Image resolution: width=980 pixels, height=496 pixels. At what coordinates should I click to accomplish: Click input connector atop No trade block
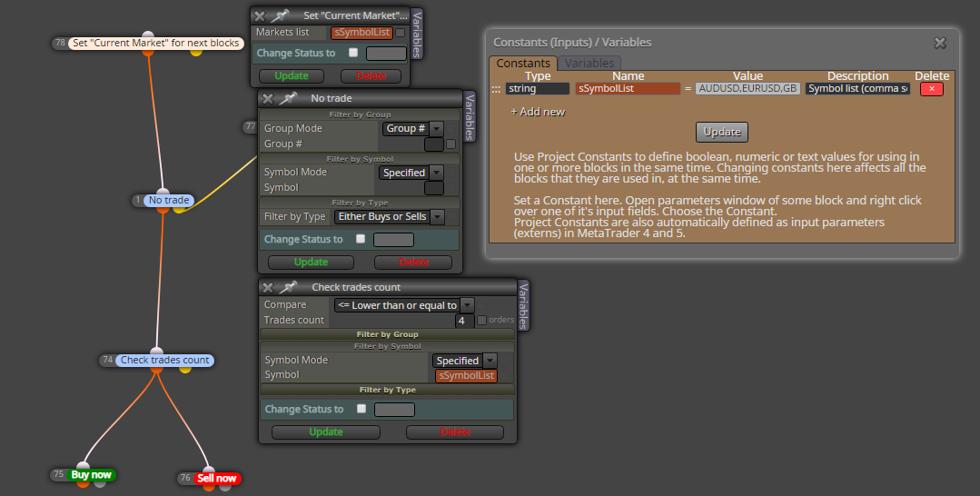(x=163, y=192)
